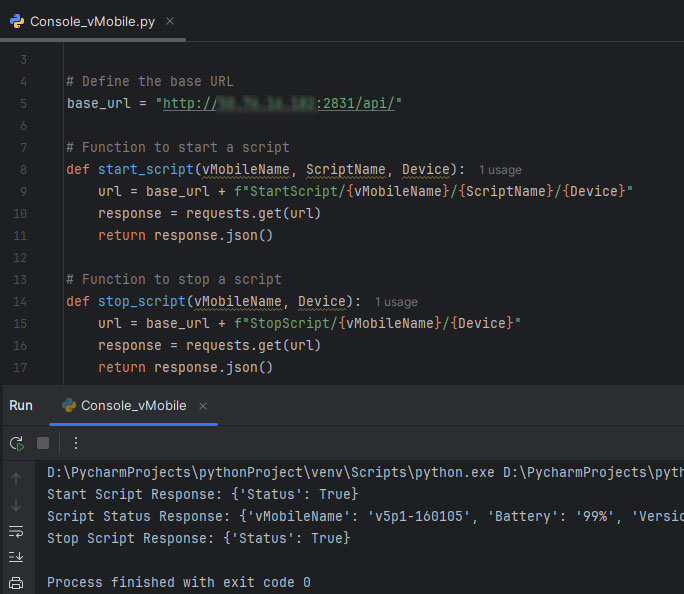
Task: Click gutter line number 14
Action: coord(20,301)
